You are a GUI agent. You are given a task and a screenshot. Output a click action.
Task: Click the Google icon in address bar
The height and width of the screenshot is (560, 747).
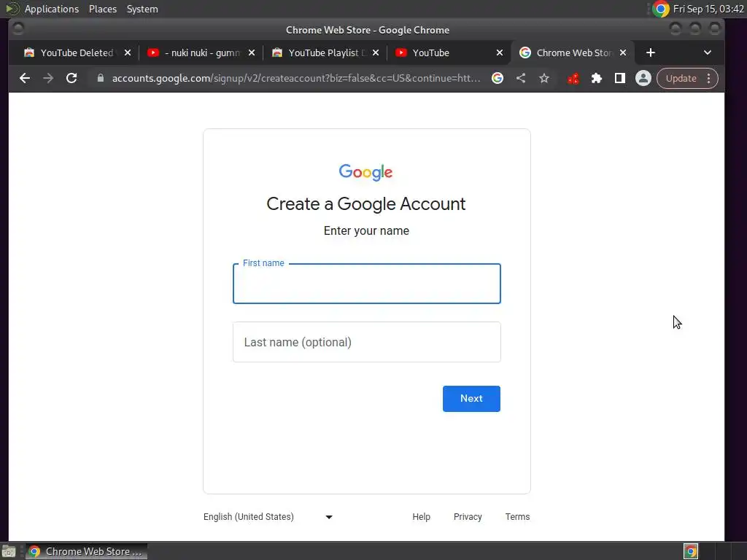click(x=498, y=78)
